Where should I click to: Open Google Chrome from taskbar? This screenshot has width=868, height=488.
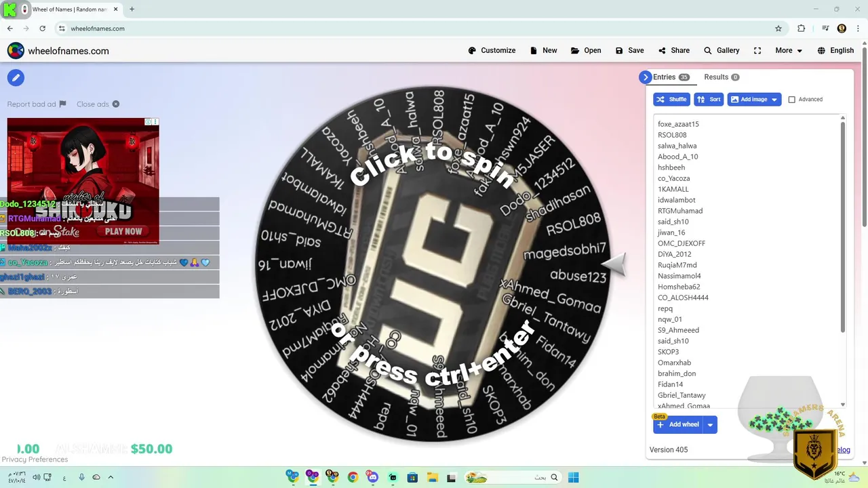click(353, 477)
